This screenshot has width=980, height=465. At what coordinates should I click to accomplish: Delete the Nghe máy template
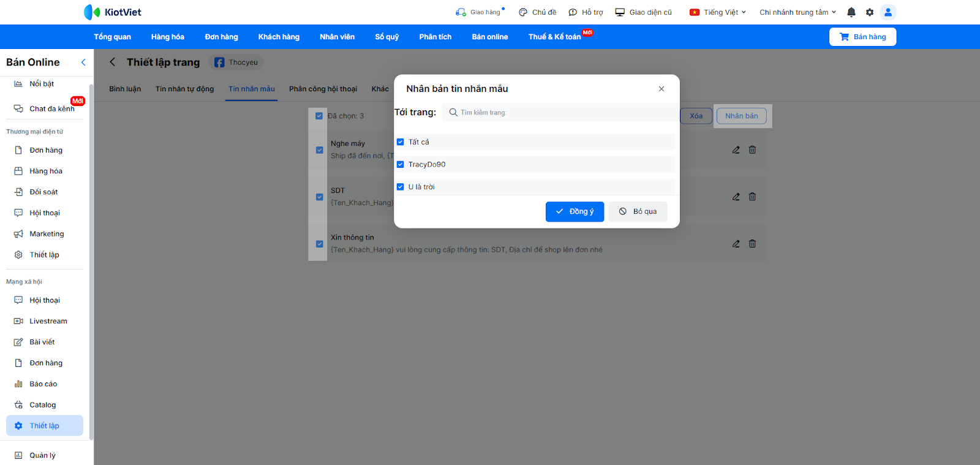753,149
